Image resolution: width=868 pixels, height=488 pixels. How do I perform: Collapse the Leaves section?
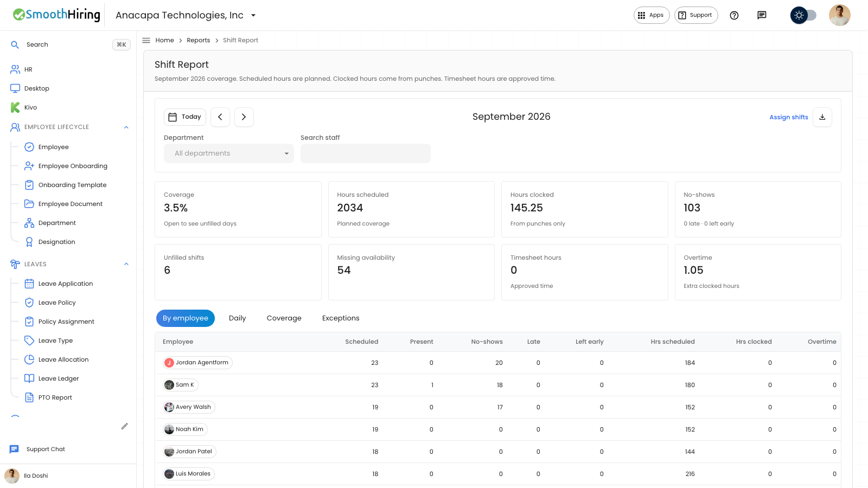click(126, 265)
